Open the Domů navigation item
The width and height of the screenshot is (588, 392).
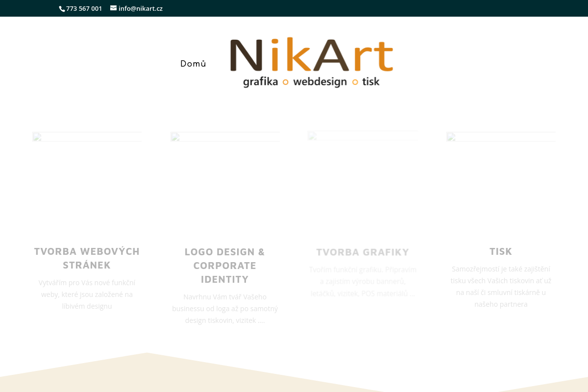click(x=193, y=64)
